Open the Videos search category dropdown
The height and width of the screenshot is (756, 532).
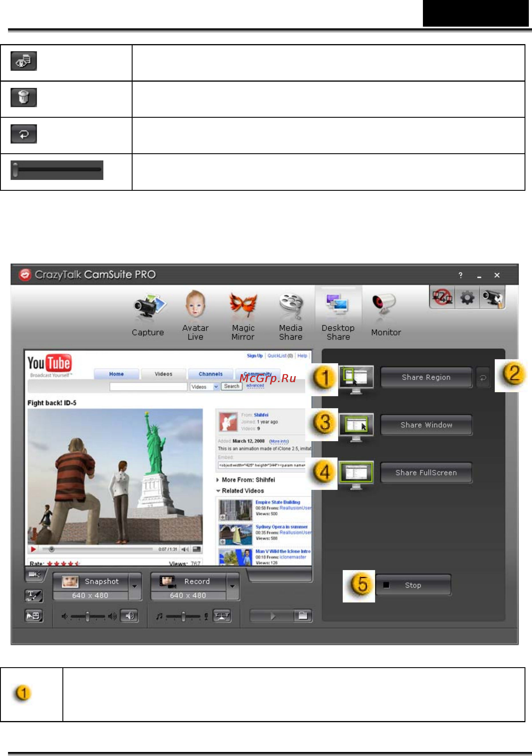[205, 386]
